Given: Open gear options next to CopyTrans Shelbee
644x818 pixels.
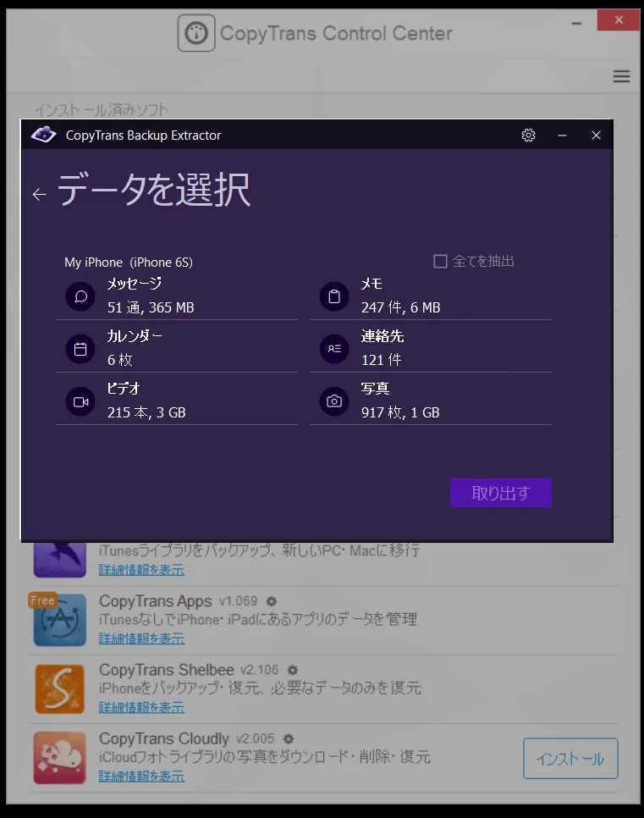Looking at the screenshot, I should click(293, 670).
